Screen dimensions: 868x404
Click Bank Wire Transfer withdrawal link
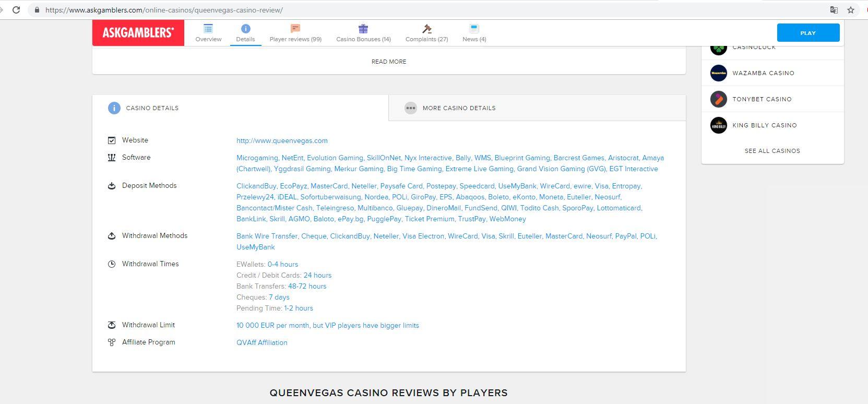tap(267, 236)
